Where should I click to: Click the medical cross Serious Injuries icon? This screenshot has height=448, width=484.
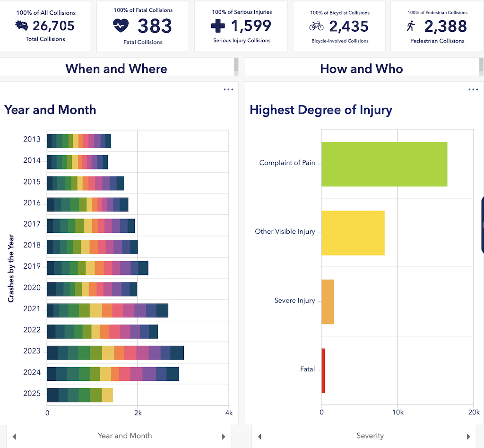[x=218, y=26]
